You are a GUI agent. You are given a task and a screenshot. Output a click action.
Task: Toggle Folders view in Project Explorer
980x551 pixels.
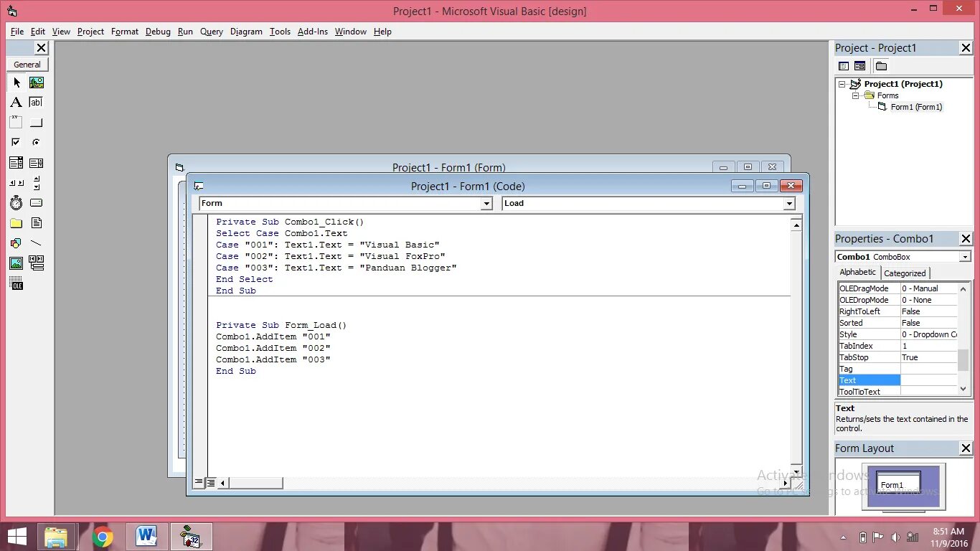[882, 66]
